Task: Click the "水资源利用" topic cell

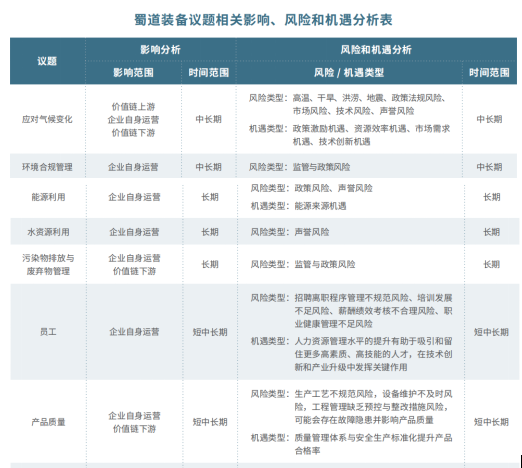Action: 48,232
